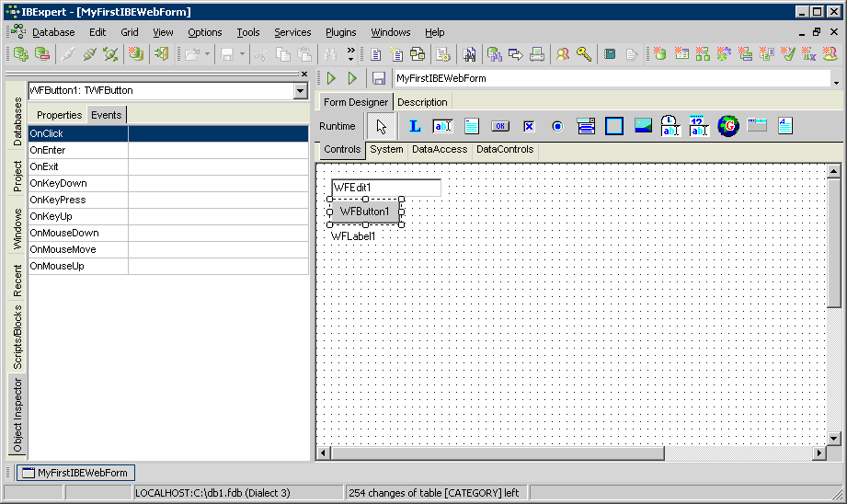Screen dimensions: 847x504
Task: Click the OnClick event value field
Action: coord(218,133)
